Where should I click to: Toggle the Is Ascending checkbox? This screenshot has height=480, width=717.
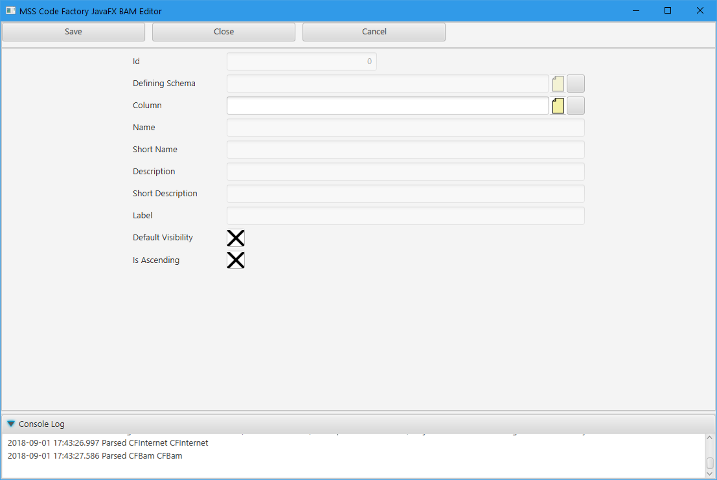pos(236,260)
